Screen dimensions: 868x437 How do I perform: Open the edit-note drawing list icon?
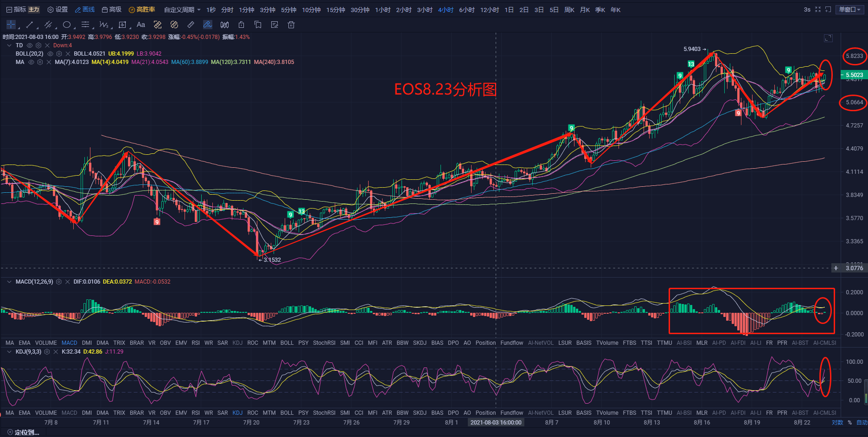pos(274,25)
